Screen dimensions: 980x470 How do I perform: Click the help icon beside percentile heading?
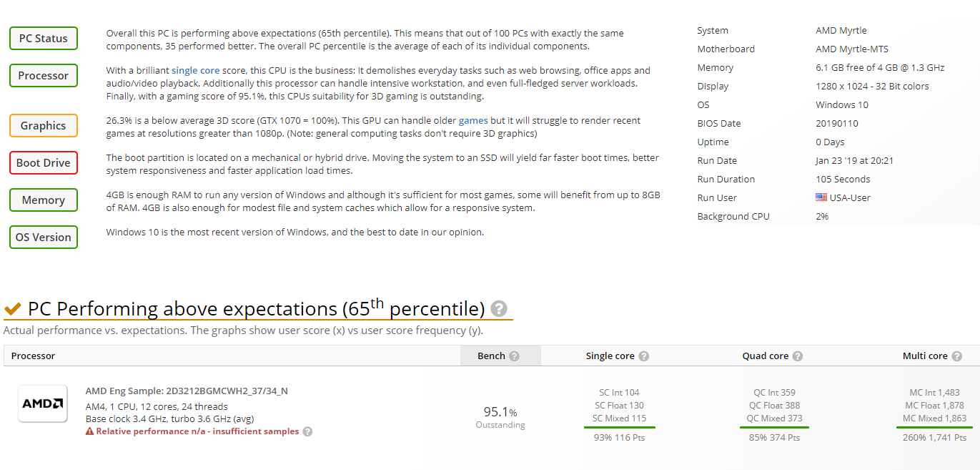[x=499, y=309]
